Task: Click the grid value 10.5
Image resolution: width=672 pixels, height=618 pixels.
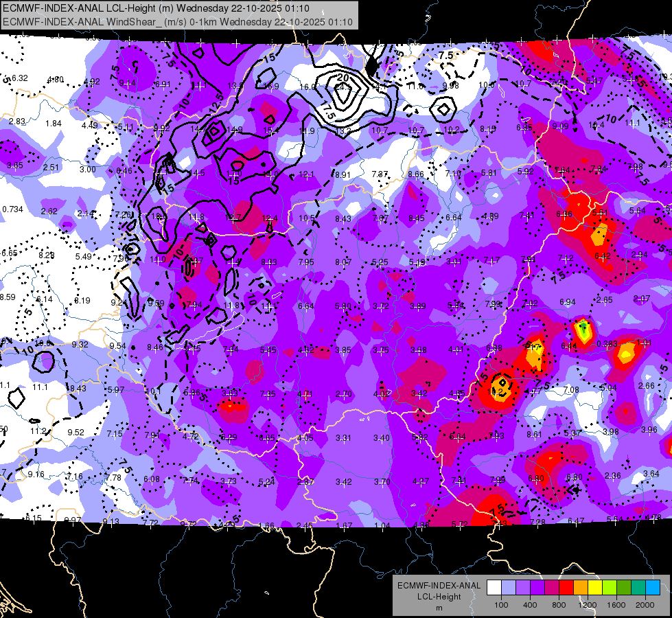Action: coord(307,218)
